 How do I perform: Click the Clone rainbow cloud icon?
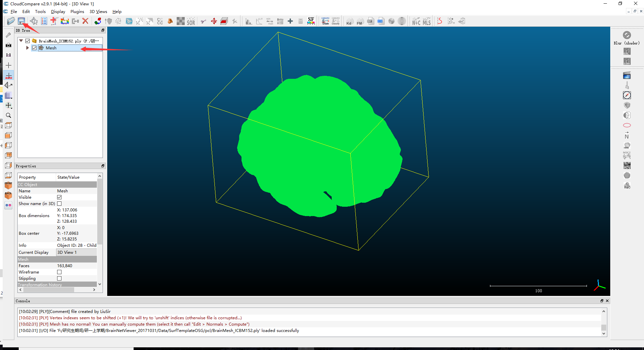pyautogui.click(x=64, y=21)
